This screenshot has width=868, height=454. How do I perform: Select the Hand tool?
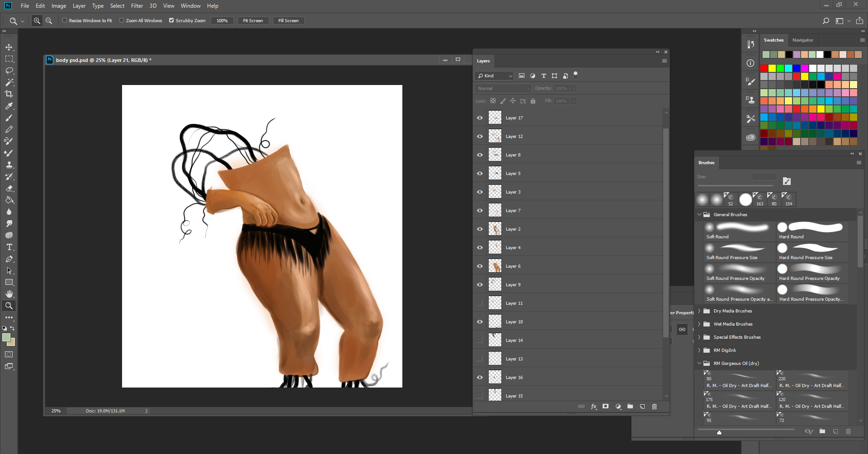coord(9,293)
